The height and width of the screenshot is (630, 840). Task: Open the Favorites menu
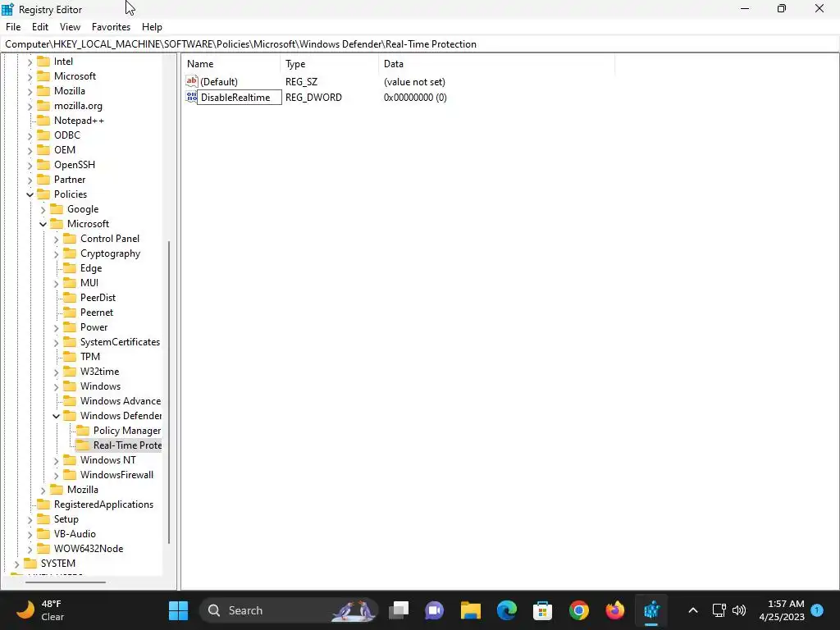pyautogui.click(x=111, y=27)
